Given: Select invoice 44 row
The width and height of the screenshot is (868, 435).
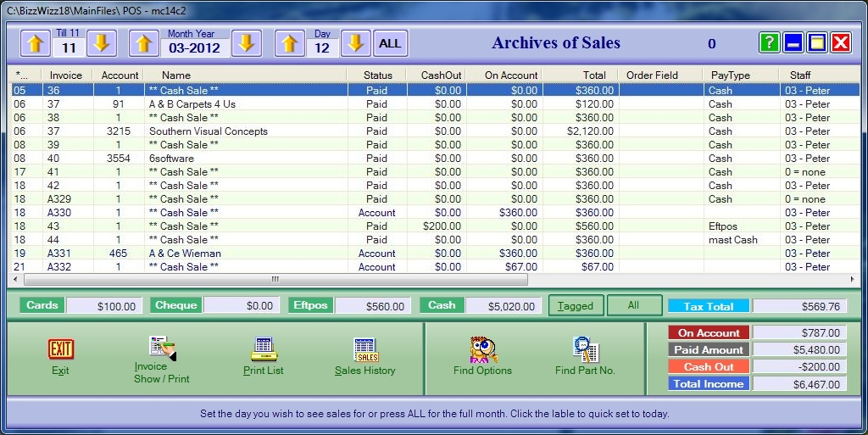Looking at the screenshot, I should 436,240.
